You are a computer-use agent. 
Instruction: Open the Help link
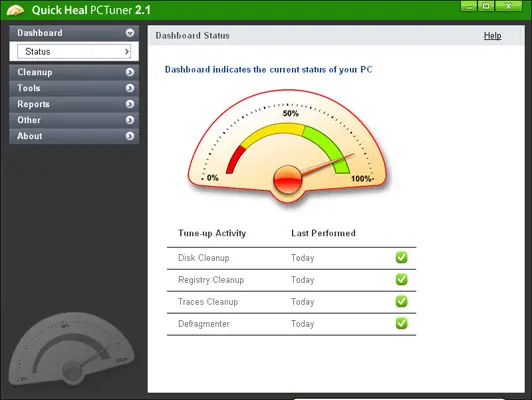pyautogui.click(x=492, y=36)
